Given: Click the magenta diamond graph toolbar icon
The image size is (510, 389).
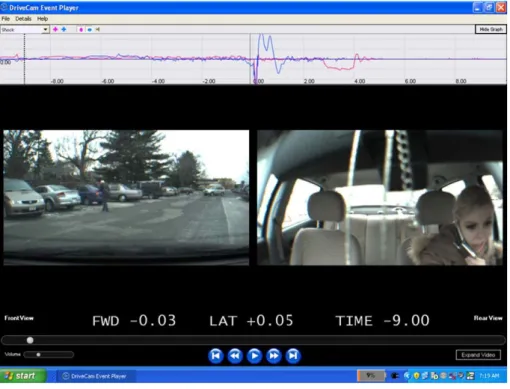Looking at the screenshot, I should [x=55, y=29].
